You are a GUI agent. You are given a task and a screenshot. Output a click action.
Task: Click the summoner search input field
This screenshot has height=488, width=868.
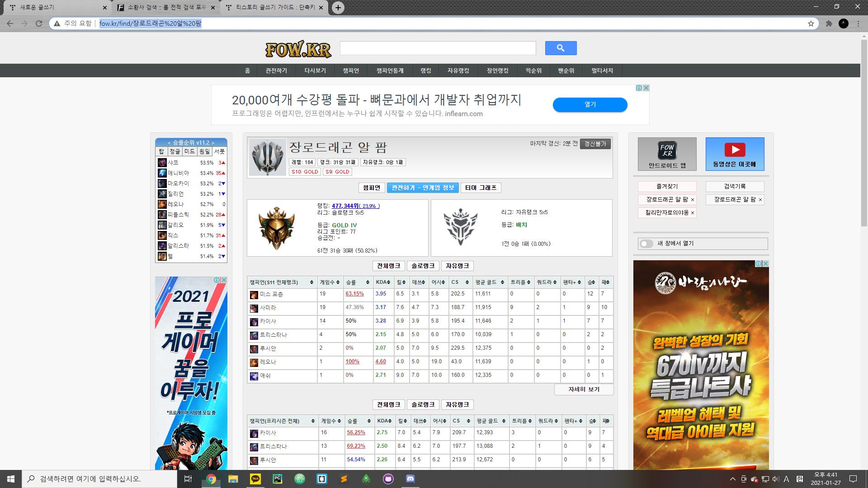pyautogui.click(x=438, y=48)
